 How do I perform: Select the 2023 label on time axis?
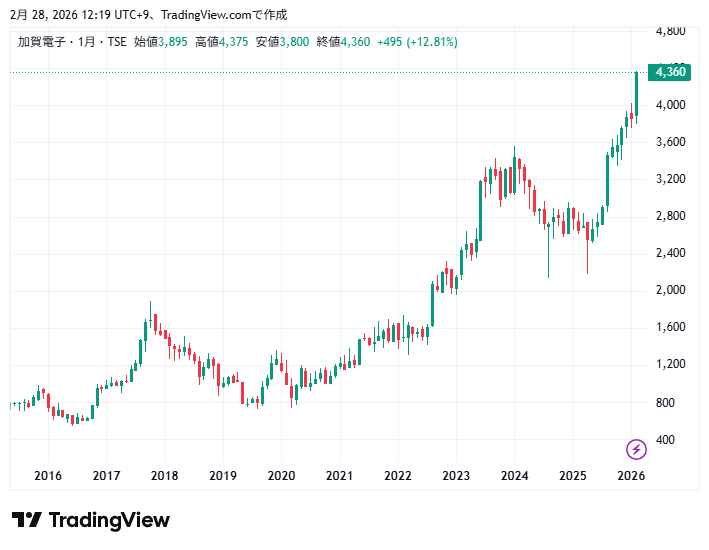pos(456,476)
